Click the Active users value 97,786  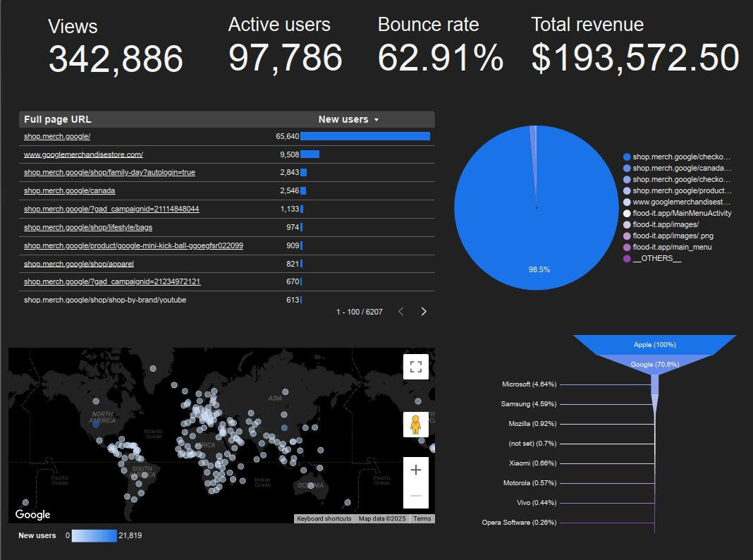tap(286, 58)
